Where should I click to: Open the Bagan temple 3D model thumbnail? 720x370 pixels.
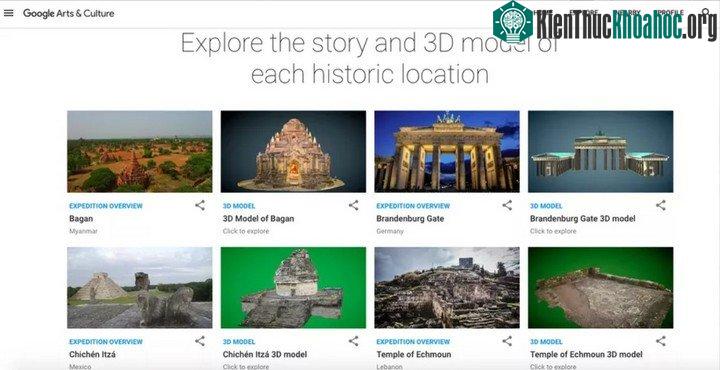[293, 151]
